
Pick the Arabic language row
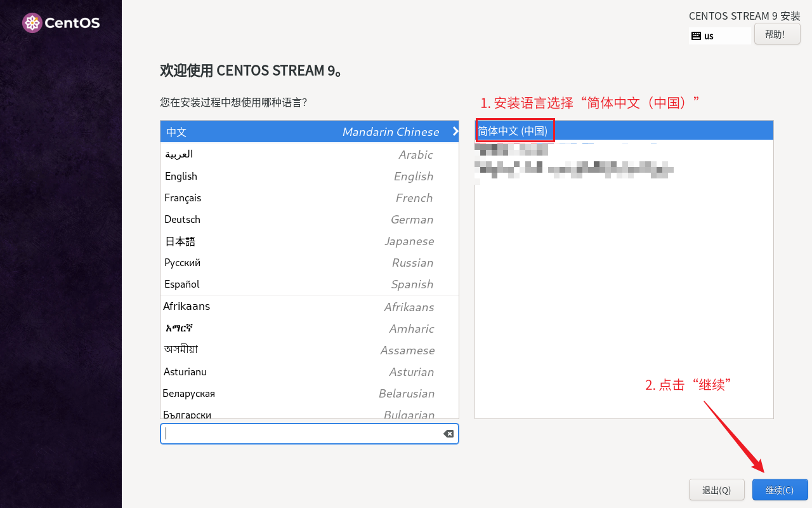pos(309,154)
